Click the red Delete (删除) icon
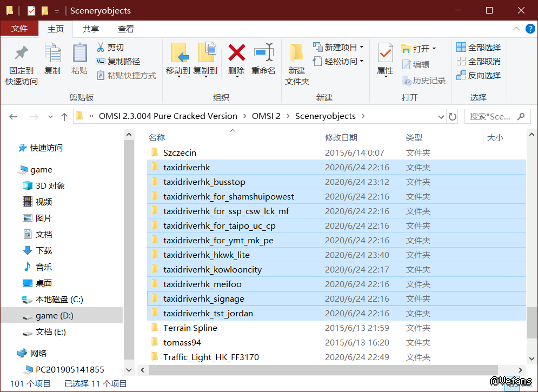The width and height of the screenshot is (538, 392). click(236, 54)
